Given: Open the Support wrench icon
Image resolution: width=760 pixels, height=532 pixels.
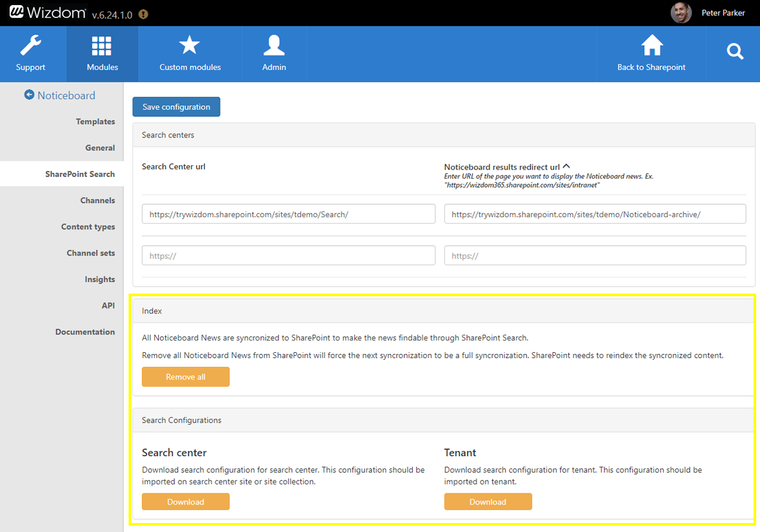Looking at the screenshot, I should point(31,47).
